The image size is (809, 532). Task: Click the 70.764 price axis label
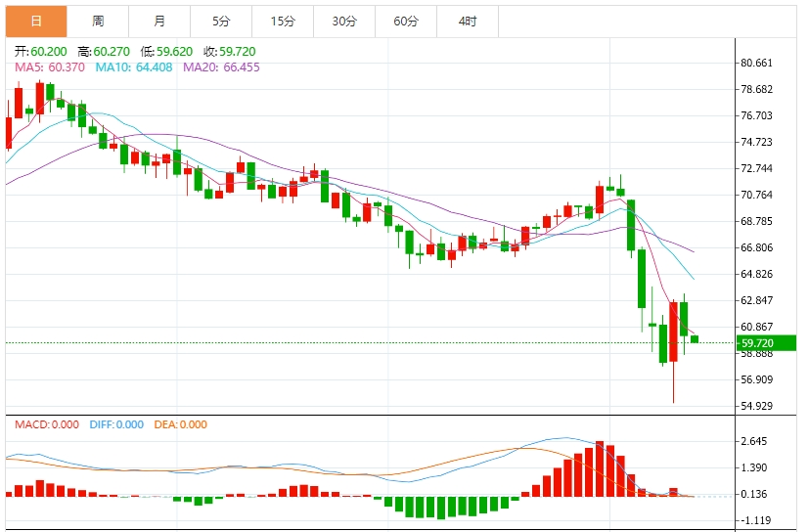(756, 195)
